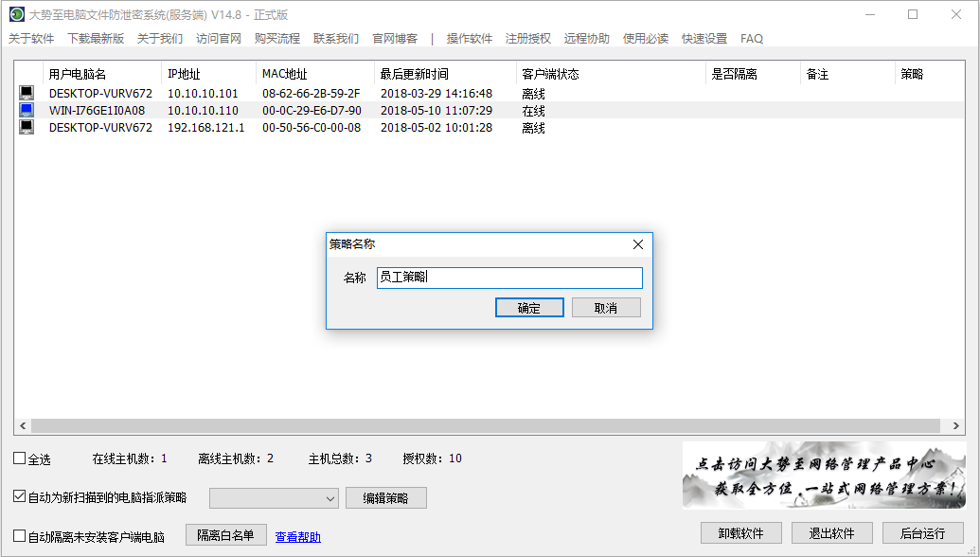The width and height of the screenshot is (980, 557).
Task: Click the offline computer icon at 192.168.121.1
Action: [27, 128]
